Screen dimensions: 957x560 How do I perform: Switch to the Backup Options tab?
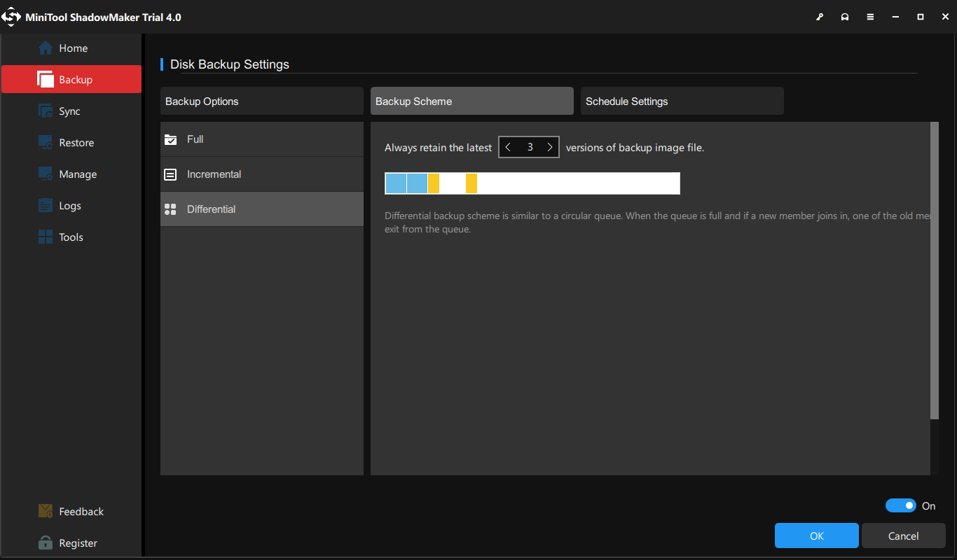coord(262,101)
